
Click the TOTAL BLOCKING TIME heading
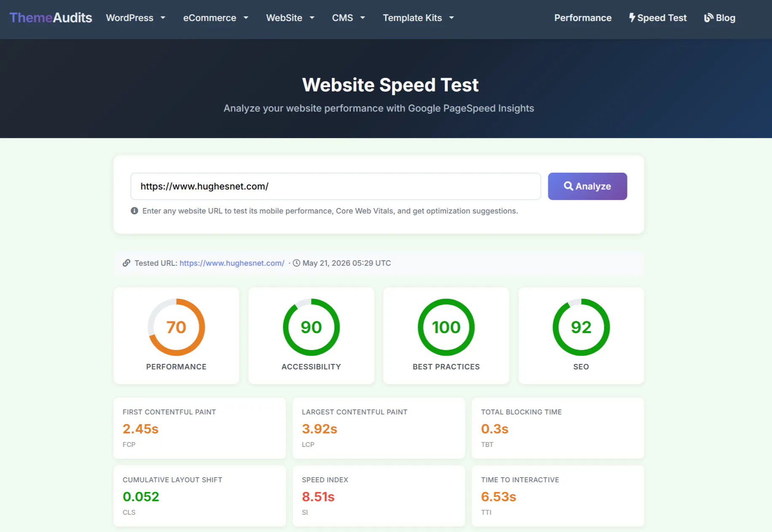tap(521, 412)
